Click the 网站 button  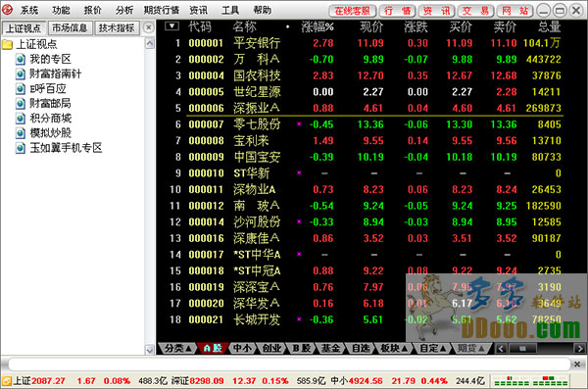click(515, 11)
